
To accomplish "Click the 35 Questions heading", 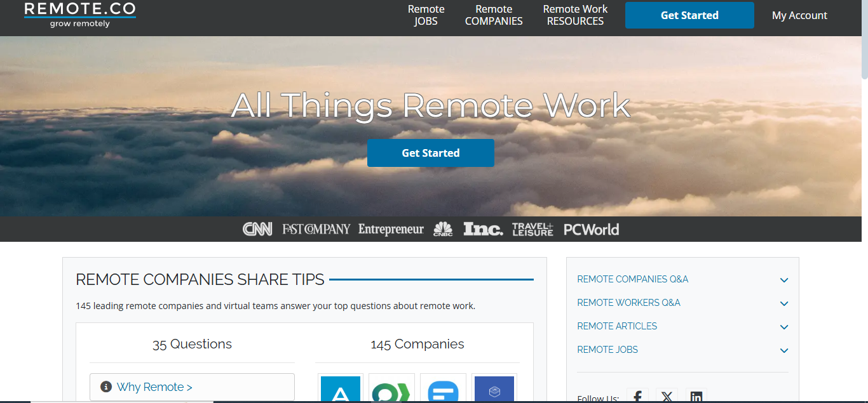I will point(192,344).
